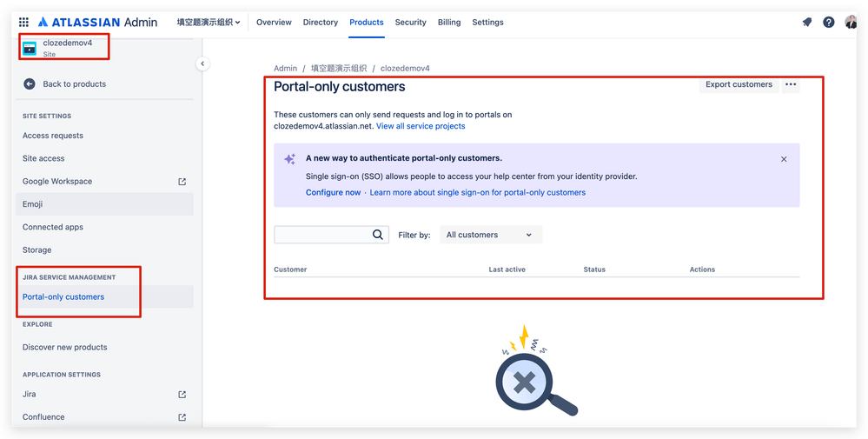Open Learn more about single sign-on link
The height and width of the screenshot is (439, 868).
pos(478,193)
